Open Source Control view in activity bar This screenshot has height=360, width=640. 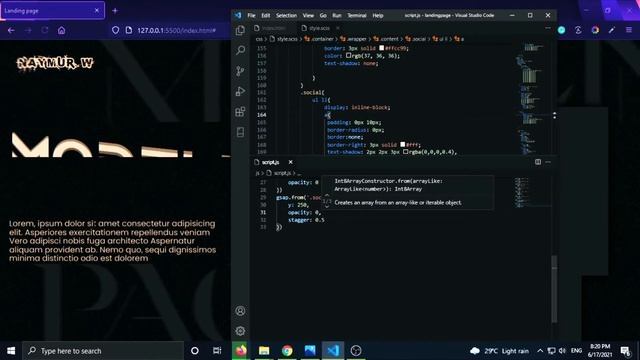coord(240,71)
